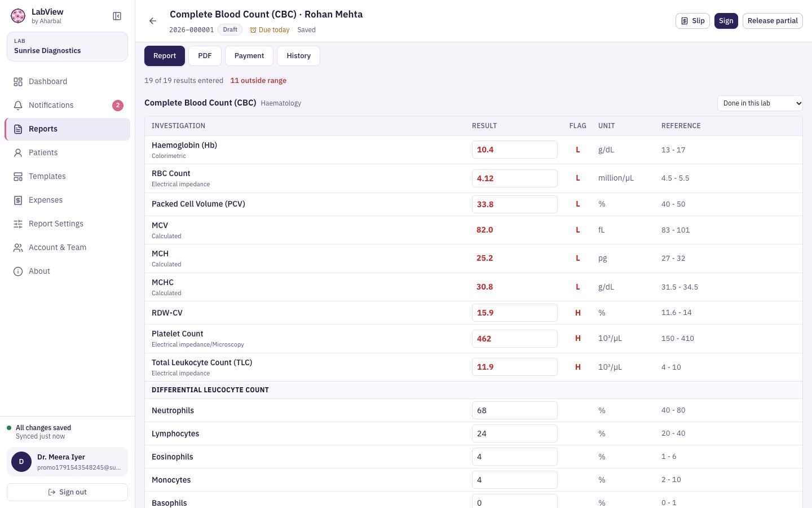Click the user avatar D
812x508 pixels.
[x=21, y=462]
